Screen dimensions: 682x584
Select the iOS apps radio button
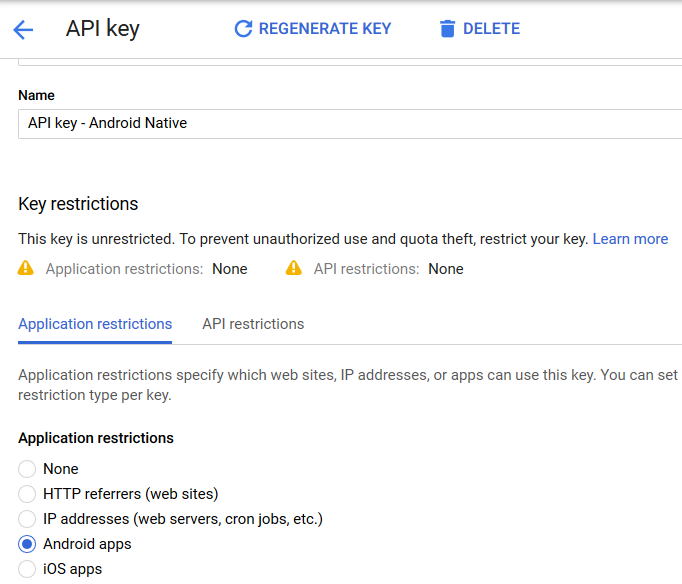click(27, 569)
